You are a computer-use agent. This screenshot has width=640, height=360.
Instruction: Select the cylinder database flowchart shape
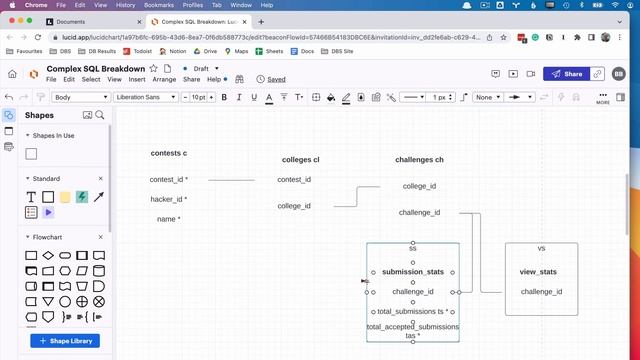point(99,271)
